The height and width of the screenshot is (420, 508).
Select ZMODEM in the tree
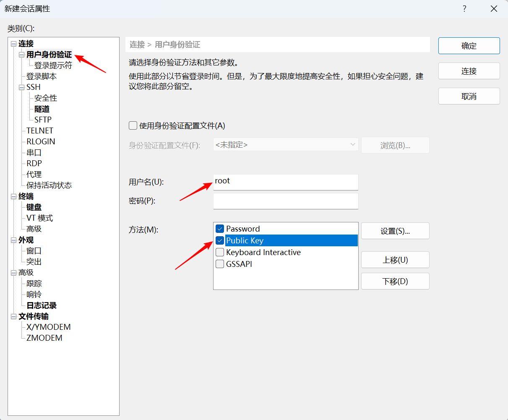tap(44, 338)
